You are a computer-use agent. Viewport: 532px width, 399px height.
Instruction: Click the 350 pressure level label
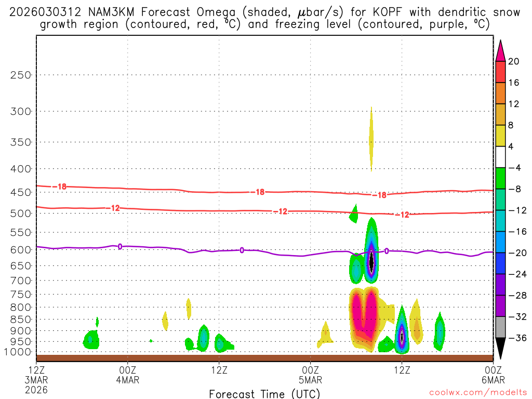(21, 142)
